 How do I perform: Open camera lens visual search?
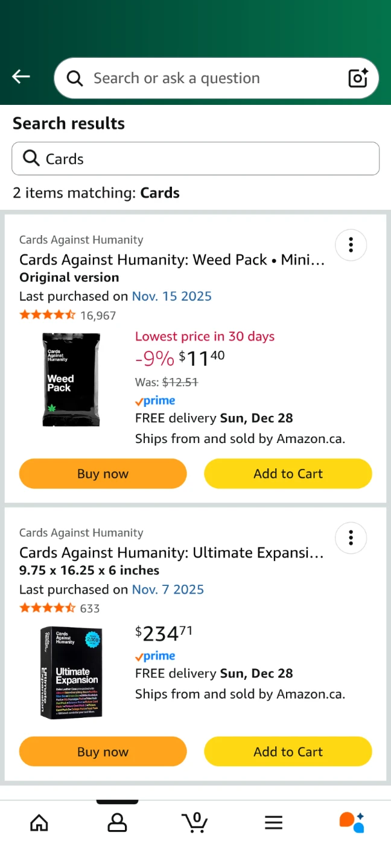pyautogui.click(x=358, y=78)
